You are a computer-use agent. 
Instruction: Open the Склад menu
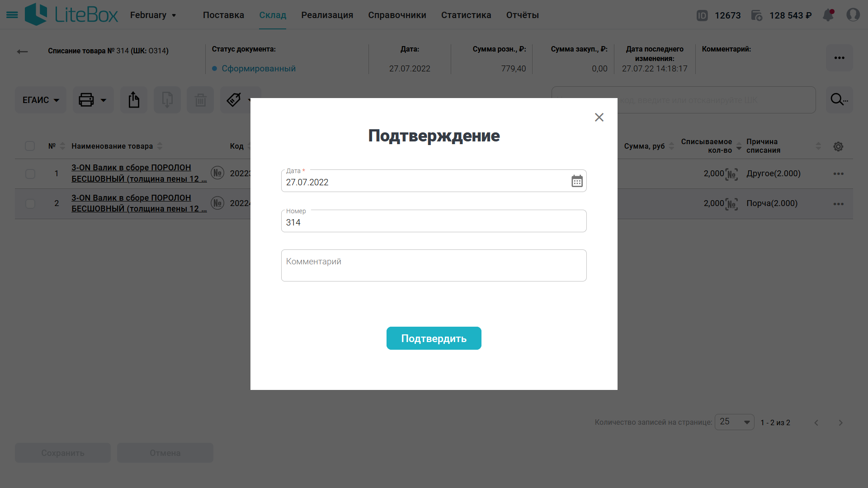pos(273,15)
